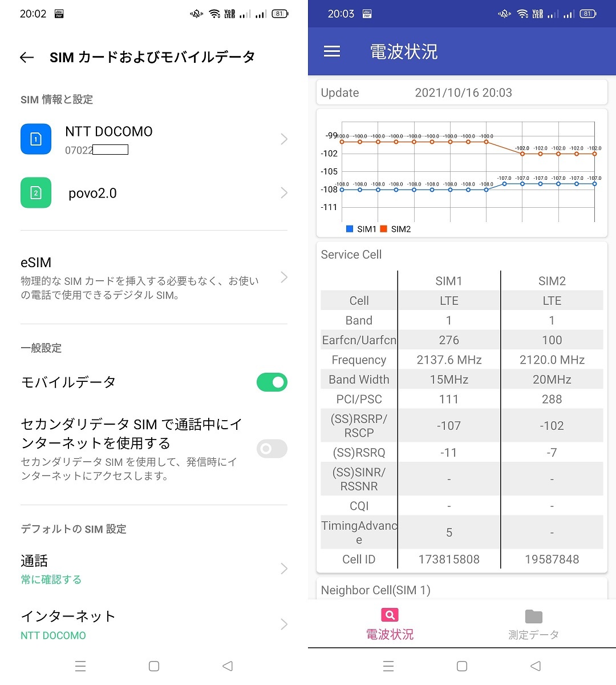Tap the Service Cell heading

pyautogui.click(x=351, y=255)
